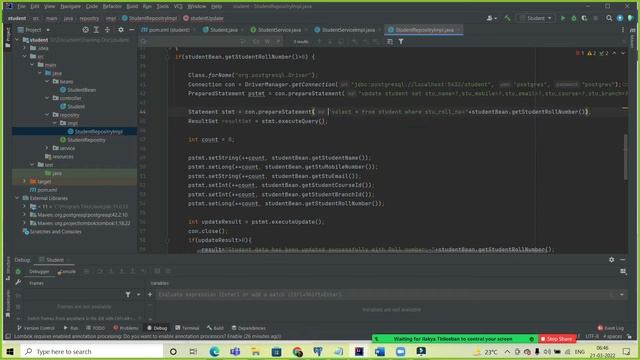Collapse the student root project node
Viewport: 640px width, 360px height.
[x=18, y=40]
